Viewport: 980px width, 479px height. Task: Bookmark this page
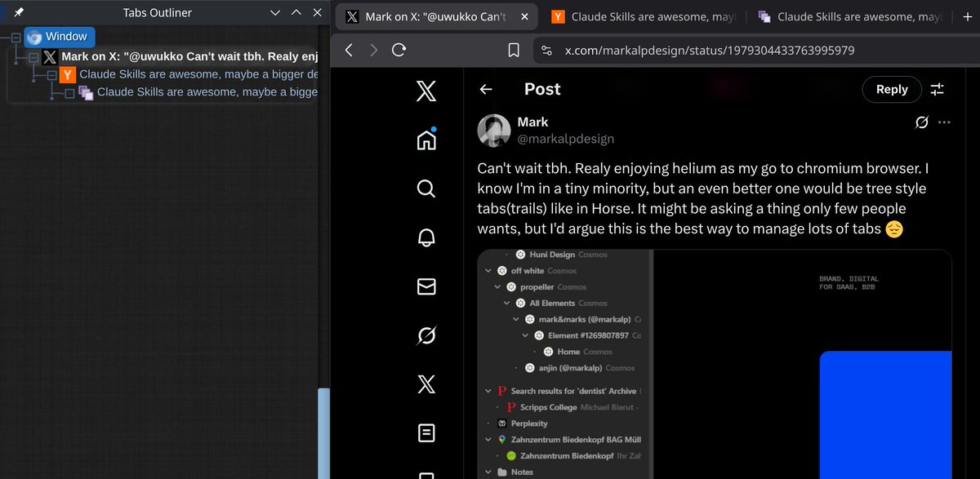(x=514, y=51)
